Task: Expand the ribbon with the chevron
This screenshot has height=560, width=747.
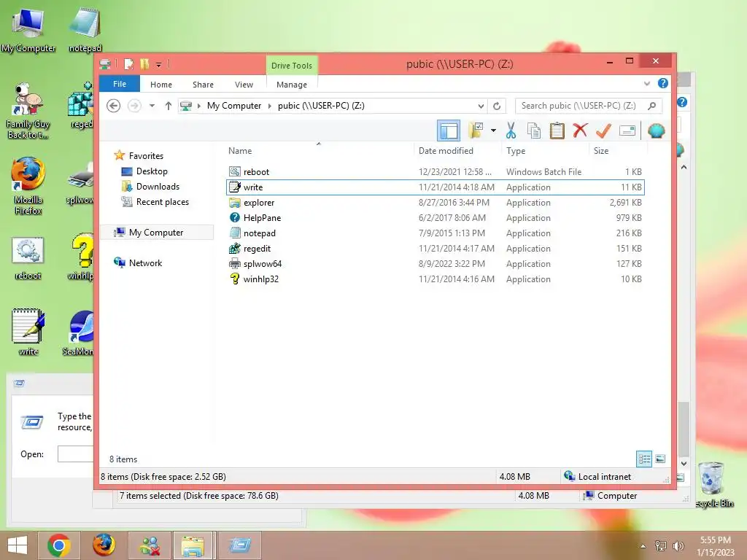Action: pos(646,83)
